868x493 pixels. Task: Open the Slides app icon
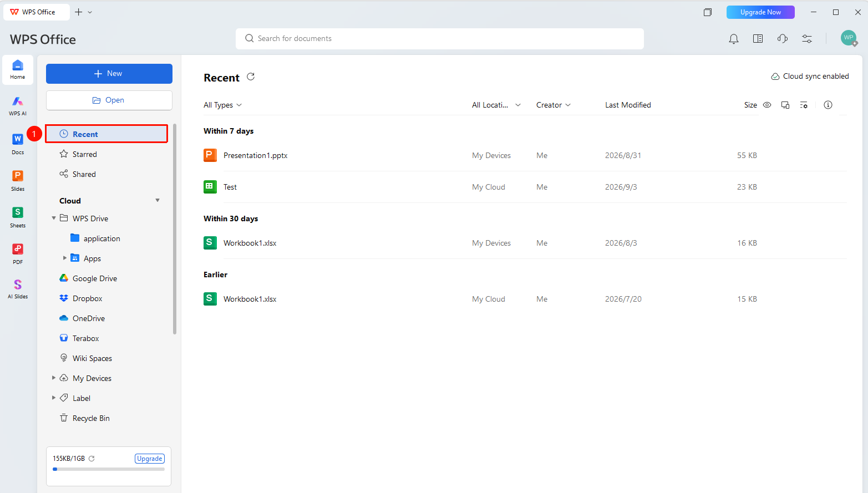pyautogui.click(x=18, y=180)
